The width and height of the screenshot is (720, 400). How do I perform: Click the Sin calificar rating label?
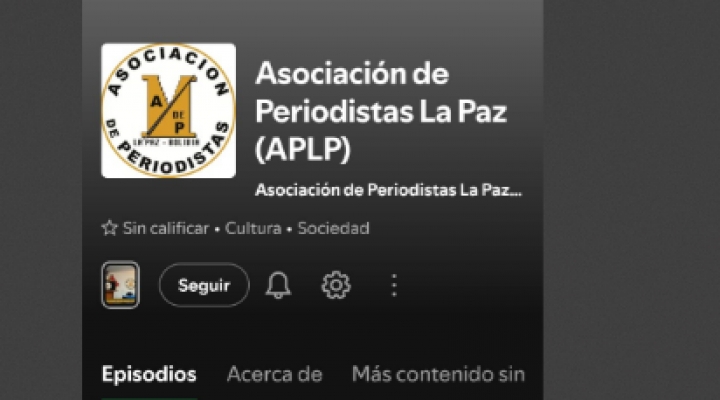click(166, 228)
